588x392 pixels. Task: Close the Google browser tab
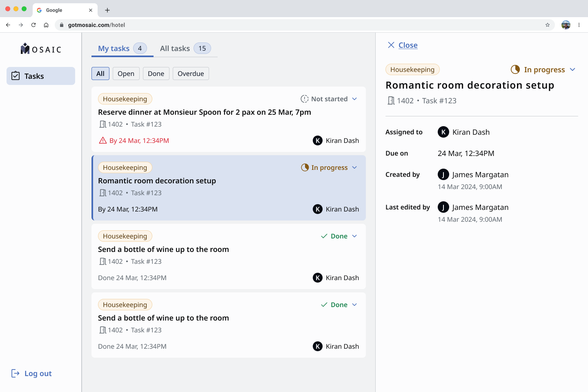(91, 10)
